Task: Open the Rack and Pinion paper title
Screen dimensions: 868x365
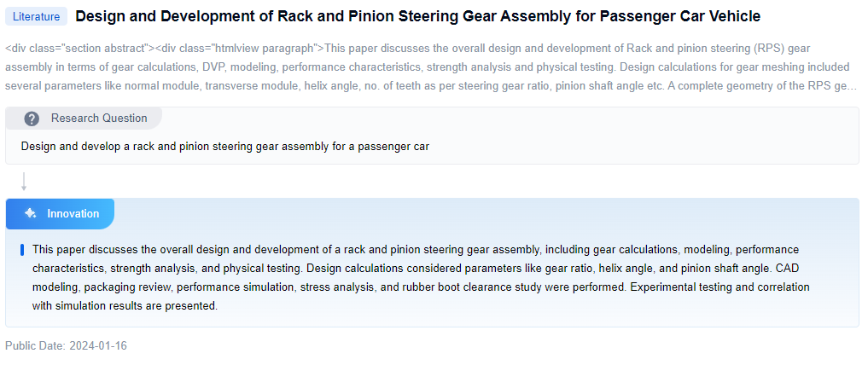Action: coord(417,16)
